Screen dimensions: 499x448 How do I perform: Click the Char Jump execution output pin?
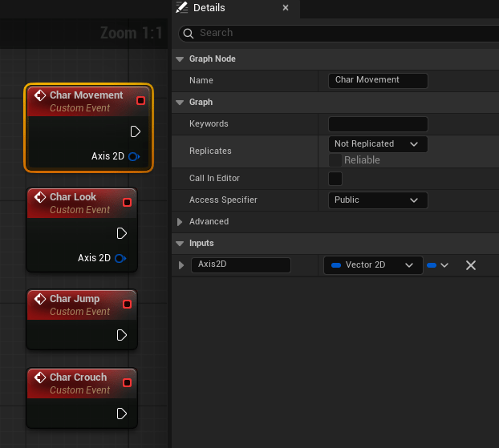[122, 335]
